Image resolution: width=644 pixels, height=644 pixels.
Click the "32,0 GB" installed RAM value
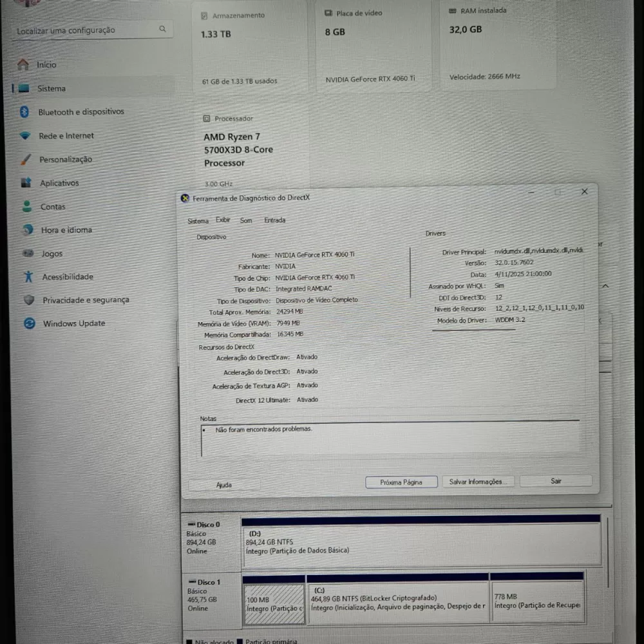click(466, 30)
